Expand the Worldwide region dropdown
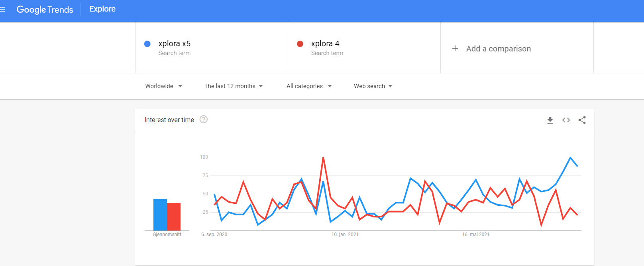Viewport: 644px width, 266px height. [x=164, y=86]
